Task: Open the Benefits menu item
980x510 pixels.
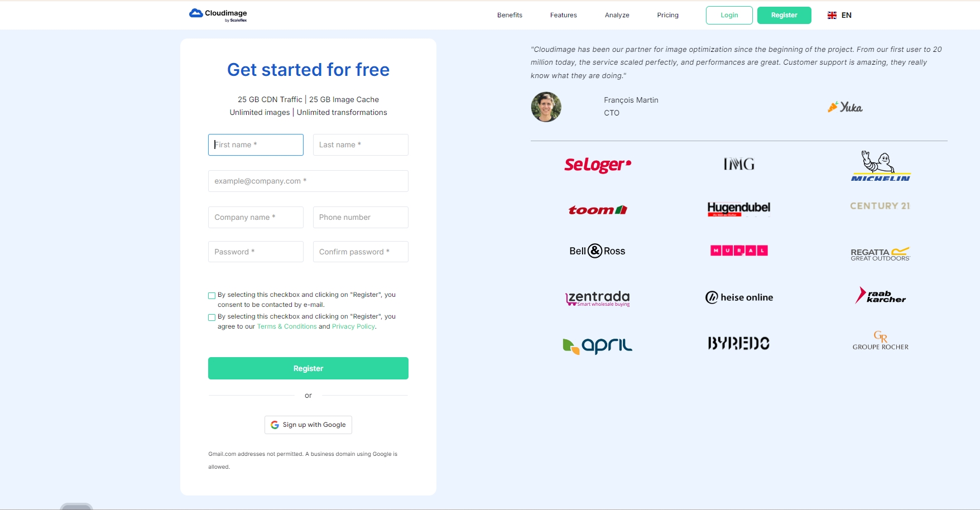Action: click(x=510, y=15)
